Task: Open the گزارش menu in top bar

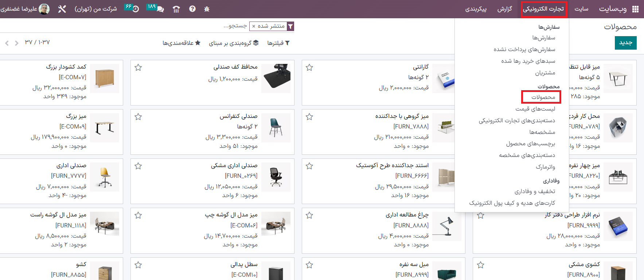Action: [x=505, y=9]
